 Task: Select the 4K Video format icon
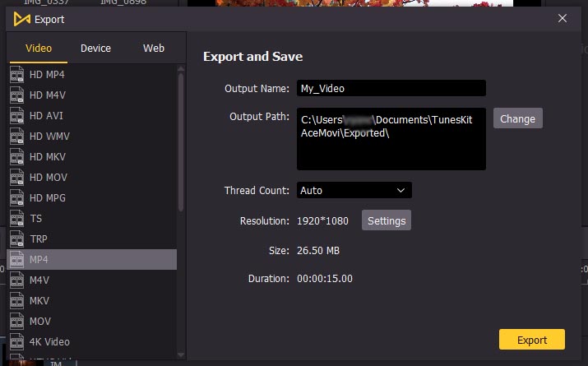coord(17,341)
